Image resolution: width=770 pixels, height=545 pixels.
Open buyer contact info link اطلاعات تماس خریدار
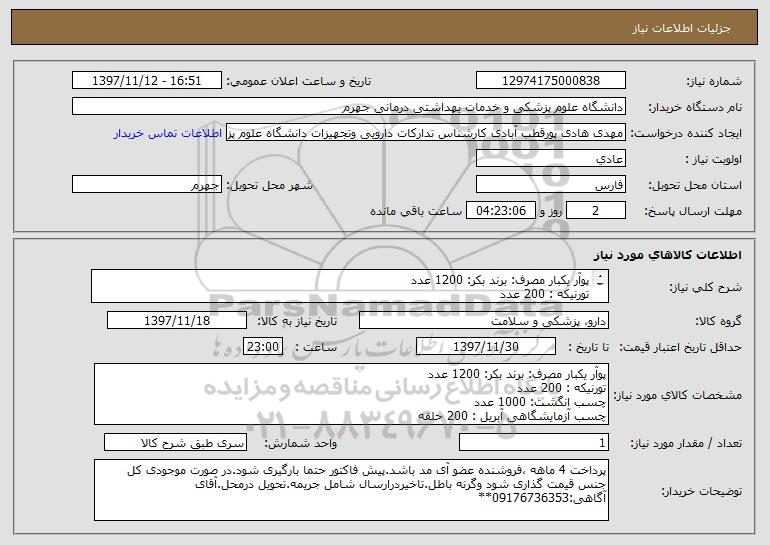pyautogui.click(x=167, y=134)
